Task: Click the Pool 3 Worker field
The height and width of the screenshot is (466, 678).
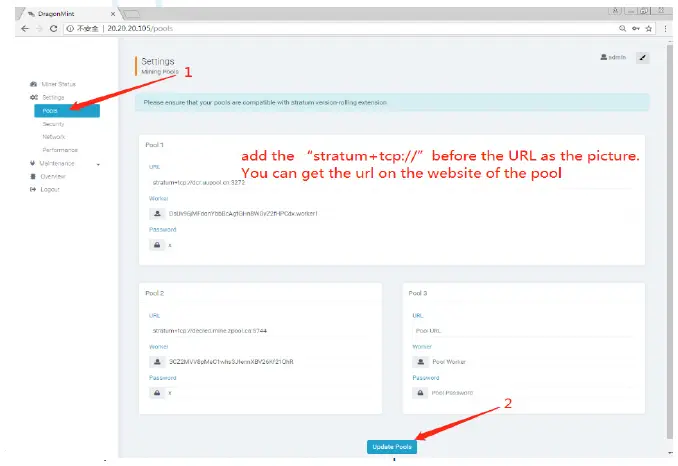Action: click(x=531, y=362)
